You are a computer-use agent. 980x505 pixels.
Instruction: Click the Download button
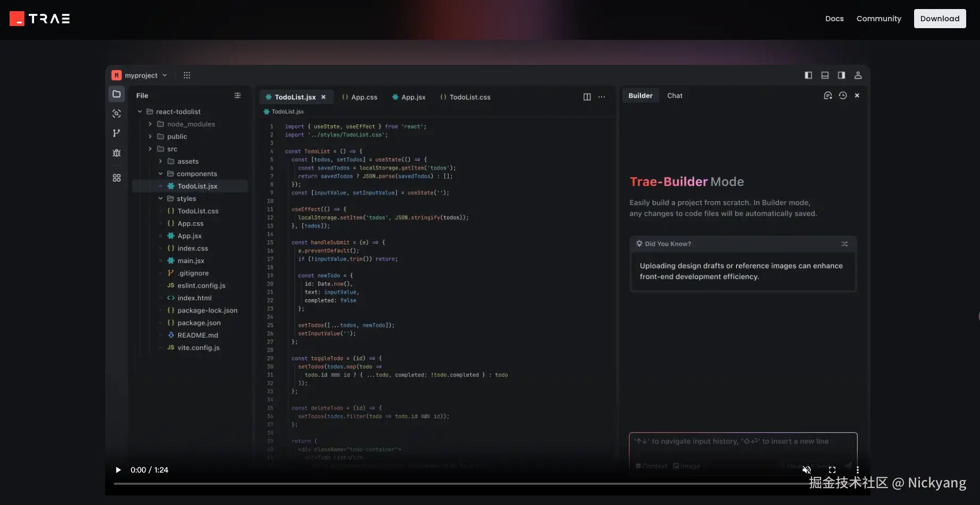(x=940, y=19)
